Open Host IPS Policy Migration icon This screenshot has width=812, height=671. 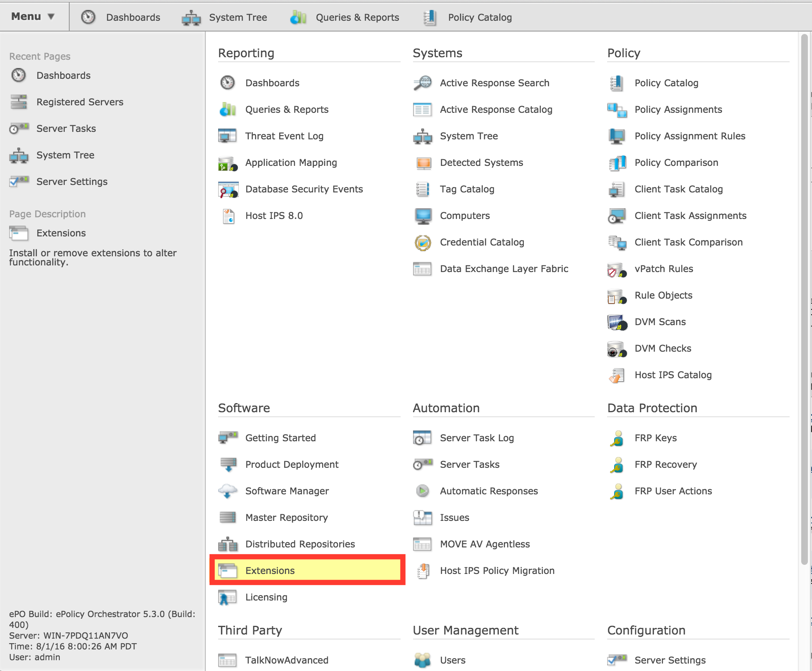click(423, 571)
